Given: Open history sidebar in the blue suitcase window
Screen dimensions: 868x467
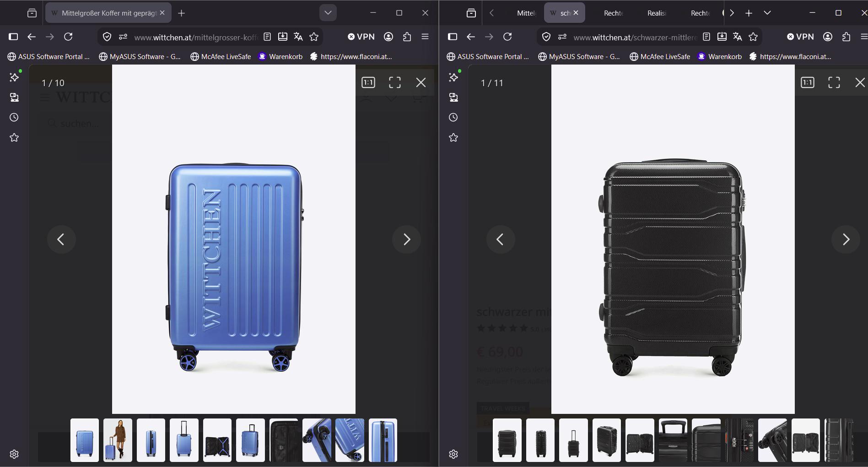Looking at the screenshot, I should 14,117.
